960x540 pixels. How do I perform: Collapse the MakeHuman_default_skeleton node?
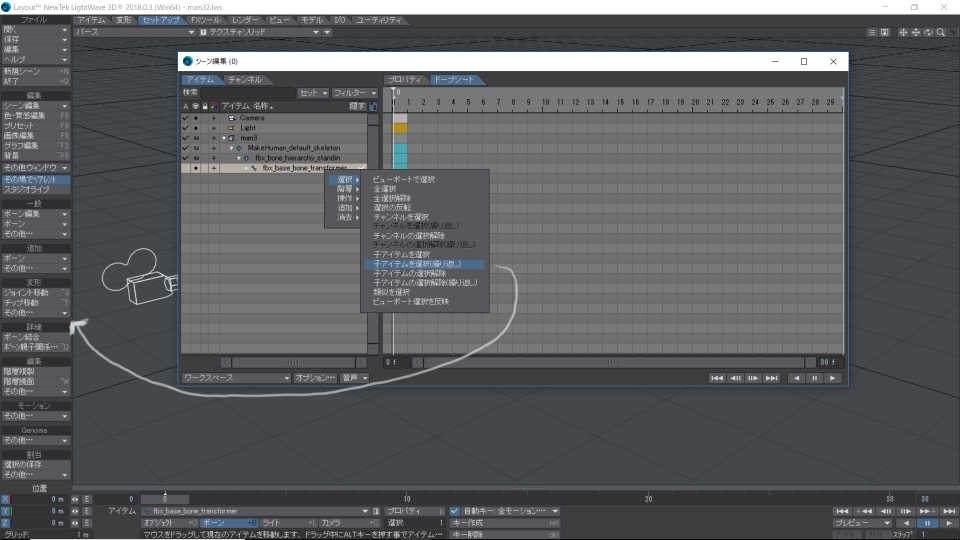(231, 148)
